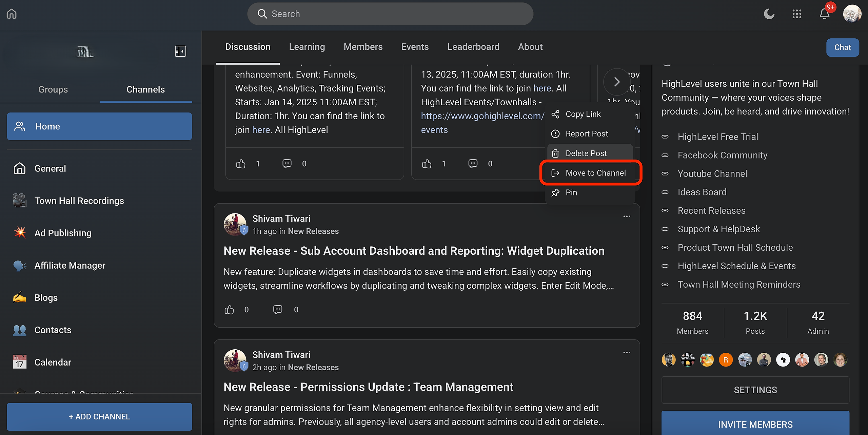
Task: Choose Report Post from context menu
Action: click(x=590, y=134)
